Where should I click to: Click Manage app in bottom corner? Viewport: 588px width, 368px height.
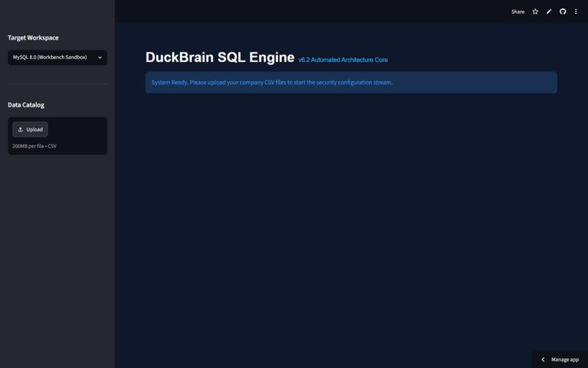(560, 359)
